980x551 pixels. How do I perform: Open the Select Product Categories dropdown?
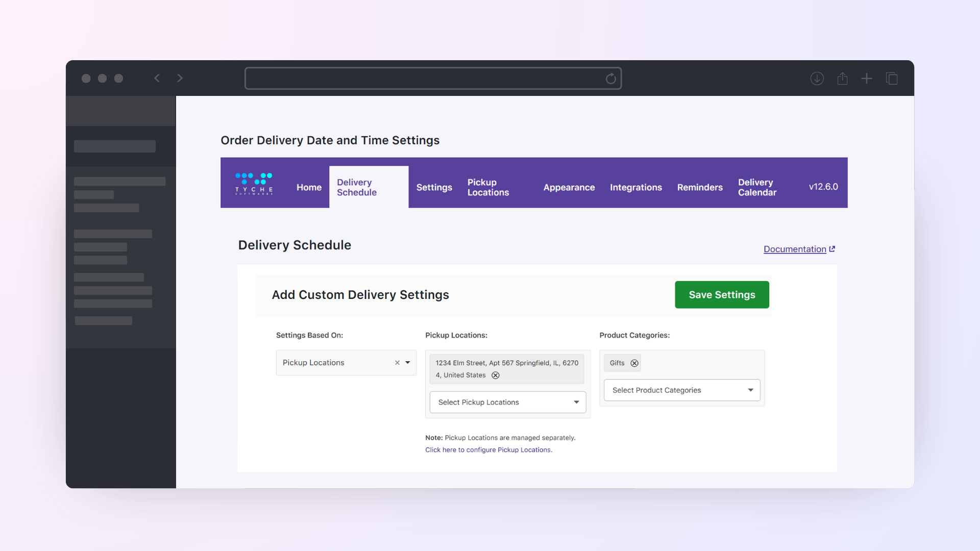click(x=682, y=390)
